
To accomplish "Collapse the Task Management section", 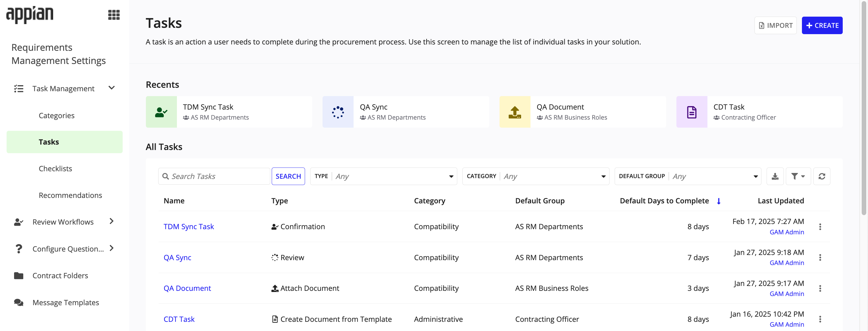I will [111, 88].
